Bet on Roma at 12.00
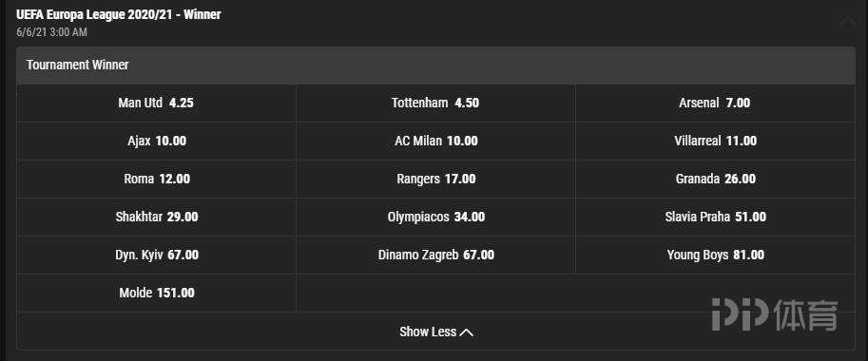Screen dimensions: 868x361 point(156,180)
